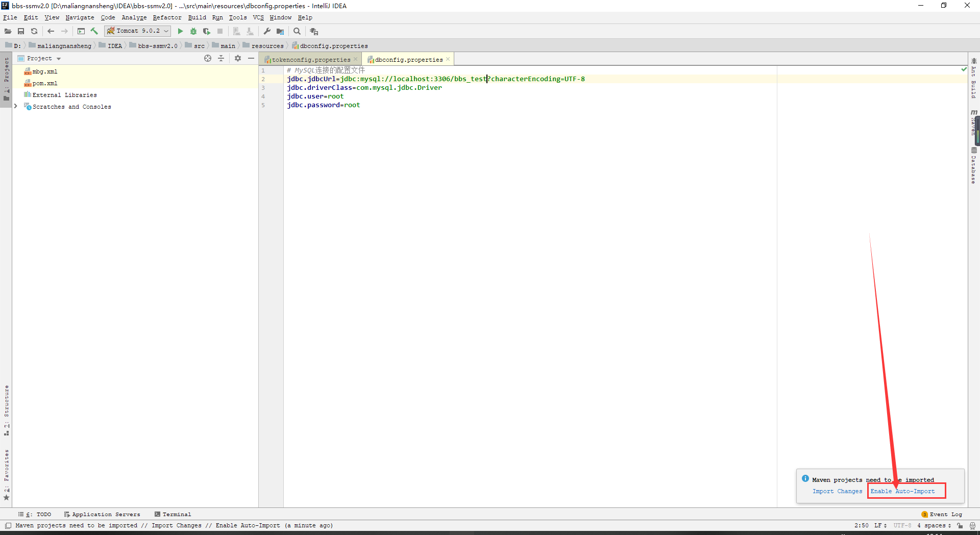Open Settings via the wrench icon

pyautogui.click(x=267, y=31)
